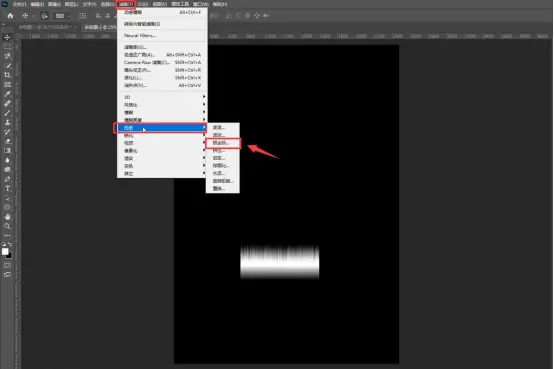Select the Ellipse shape tool
554x369 pixels.
(x=7, y=207)
